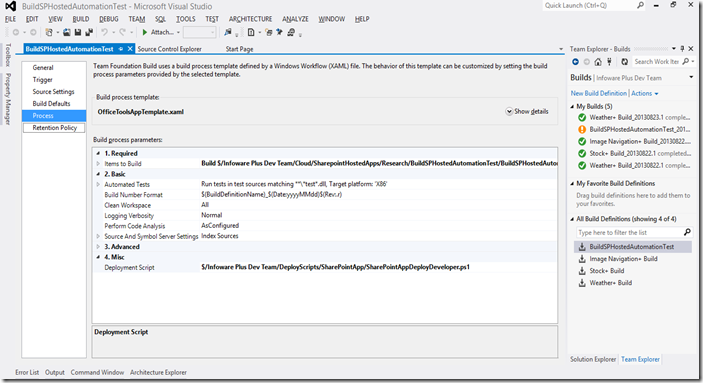The width and height of the screenshot is (703, 383).
Task: Open the Output tab
Action: coord(55,372)
